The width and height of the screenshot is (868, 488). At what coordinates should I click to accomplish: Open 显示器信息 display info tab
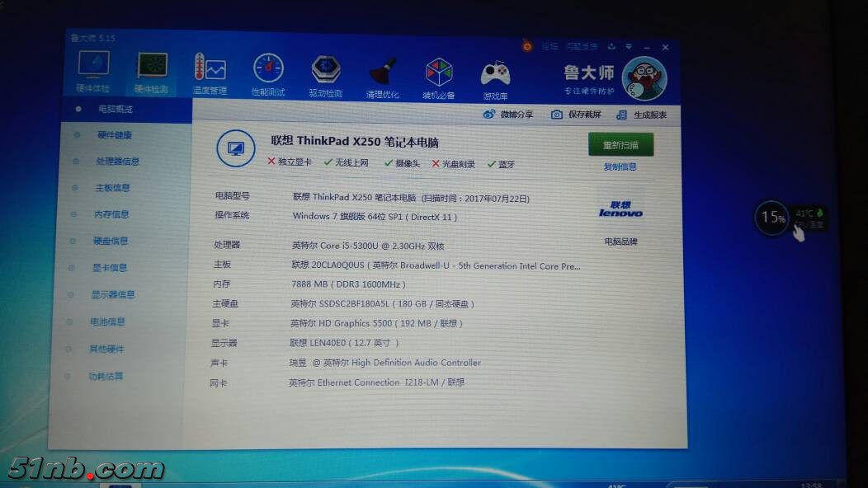point(113,295)
